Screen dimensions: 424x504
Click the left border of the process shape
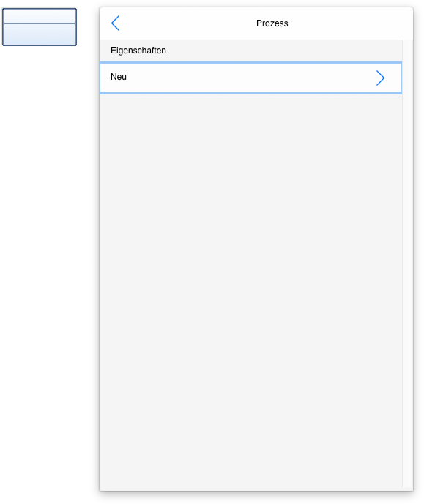click(x=3, y=27)
